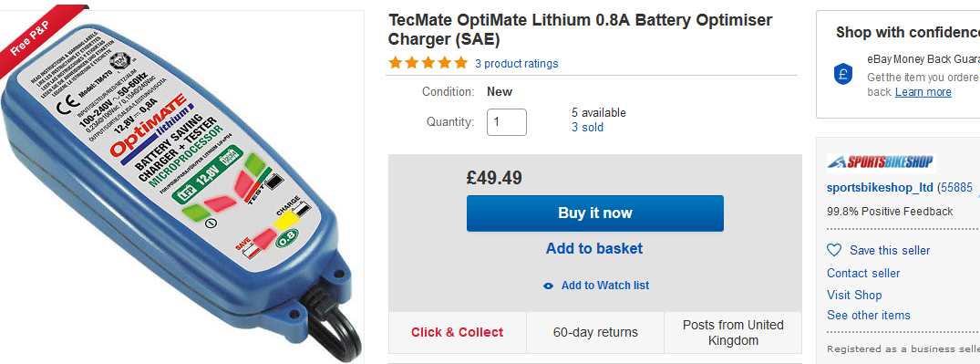Add item to Watch list
Image resolution: width=980 pixels, height=364 pixels.
pos(605,286)
